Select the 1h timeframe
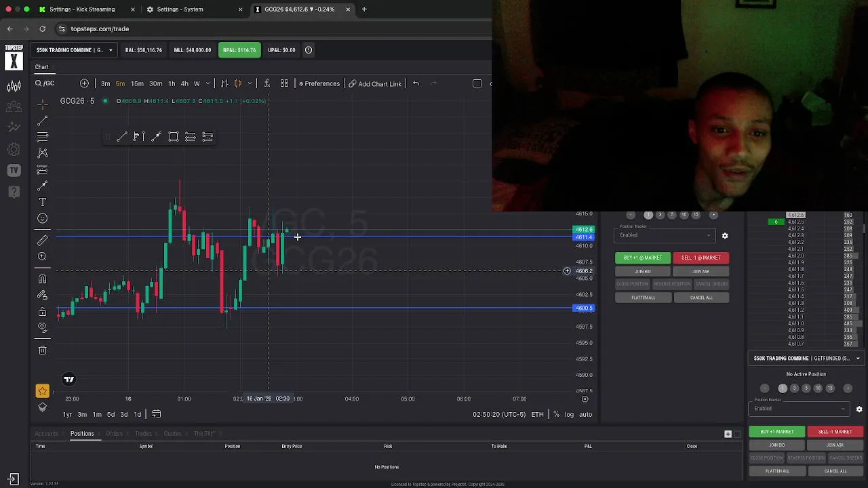 [x=172, y=83]
